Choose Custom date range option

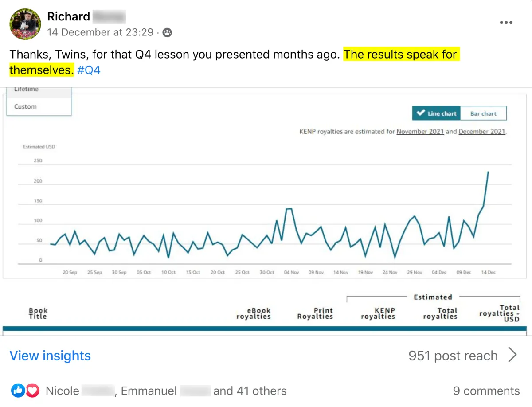[x=25, y=106]
